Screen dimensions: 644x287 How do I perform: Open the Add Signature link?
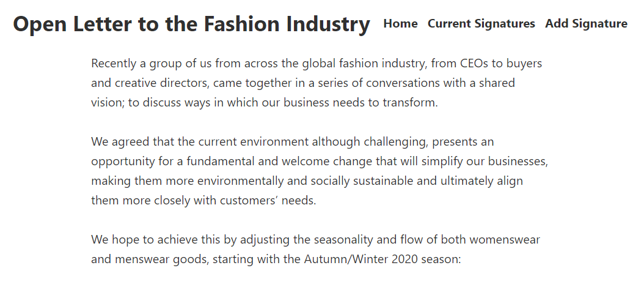(586, 23)
